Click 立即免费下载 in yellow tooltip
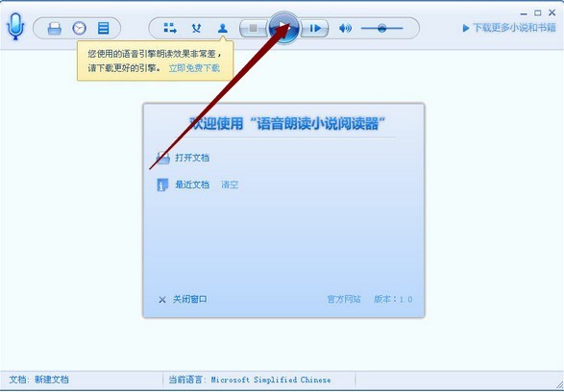This screenshot has height=392, width=564. tap(194, 68)
